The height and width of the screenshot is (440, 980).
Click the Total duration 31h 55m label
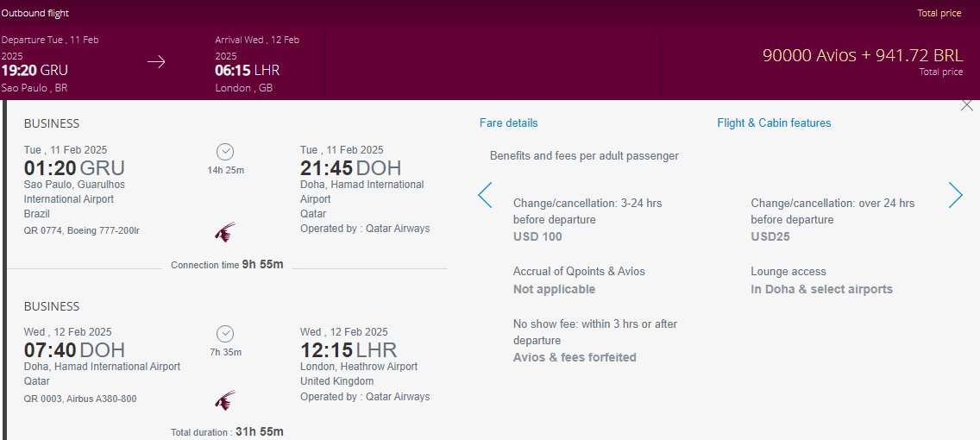[227, 432]
